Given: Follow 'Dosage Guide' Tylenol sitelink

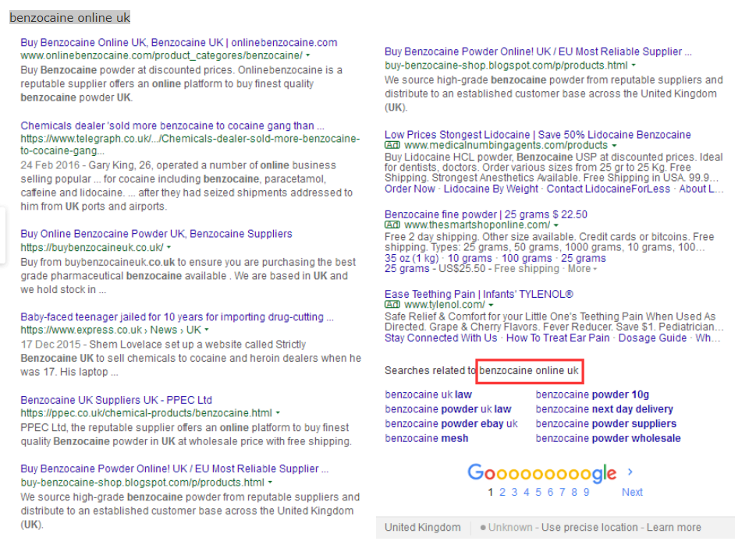Looking at the screenshot, I should click(x=652, y=338).
